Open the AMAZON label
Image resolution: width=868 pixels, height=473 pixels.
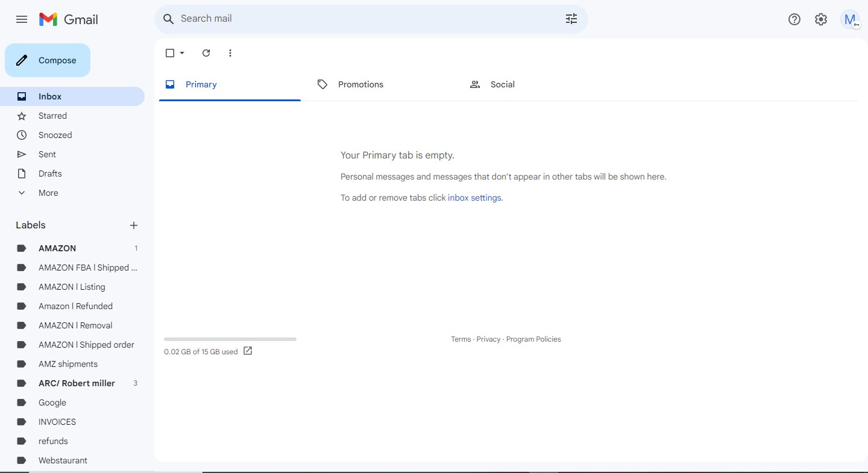72,248
